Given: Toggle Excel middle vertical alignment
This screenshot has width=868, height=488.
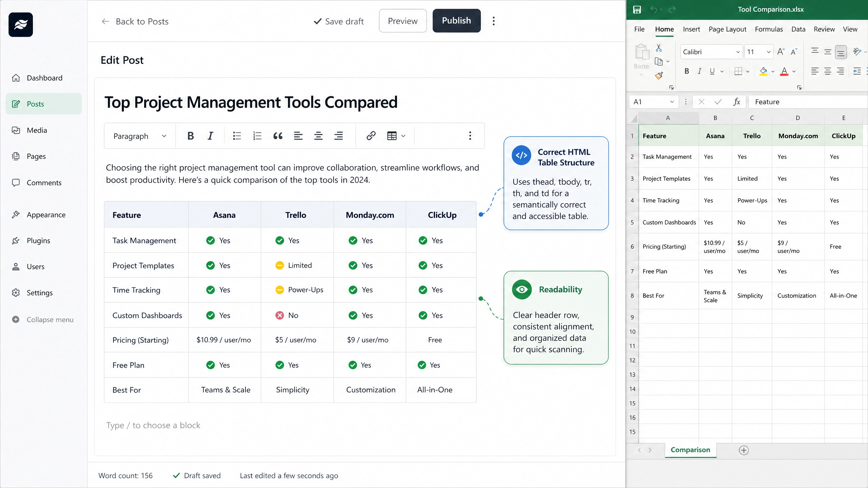Looking at the screenshot, I should point(828,52).
